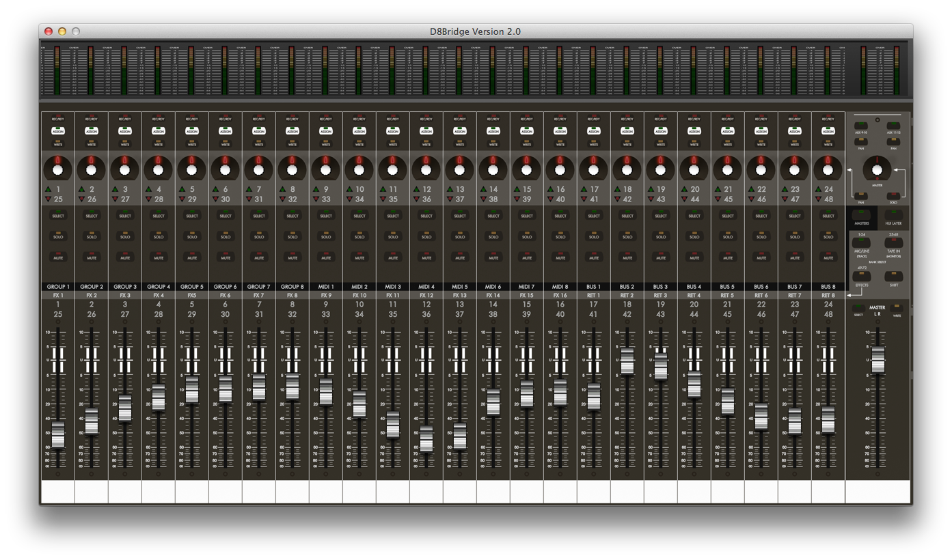This screenshot has height=560, width=952.
Task: Click the pan knob on channel 12
Action: [x=426, y=167]
